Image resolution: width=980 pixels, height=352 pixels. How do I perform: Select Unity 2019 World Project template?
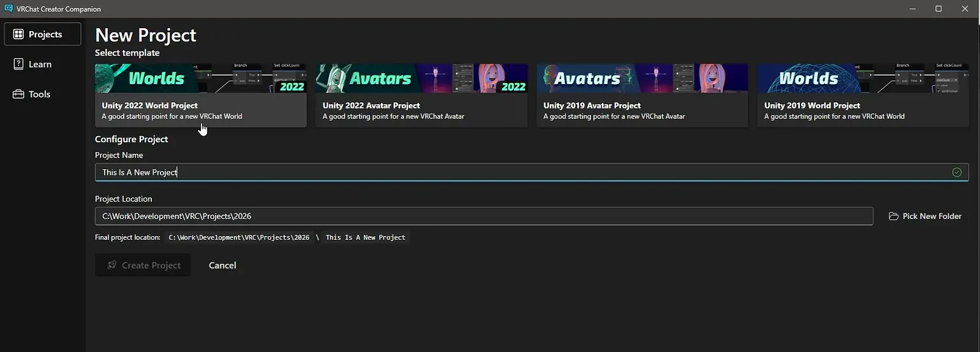[x=863, y=96]
